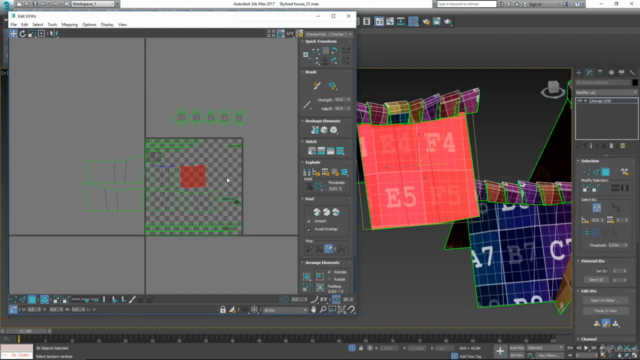Toggle the Show Map display button
The height and width of the screenshot is (360, 640).
click(x=281, y=34)
